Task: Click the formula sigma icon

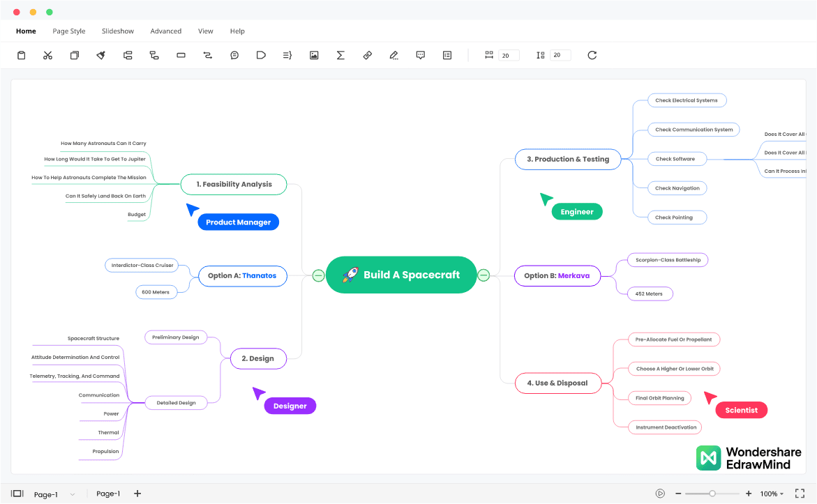Action: 340,55
